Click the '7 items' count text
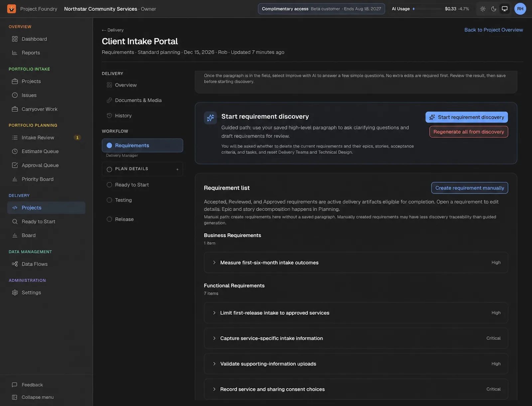The image size is (532, 406). (211, 293)
